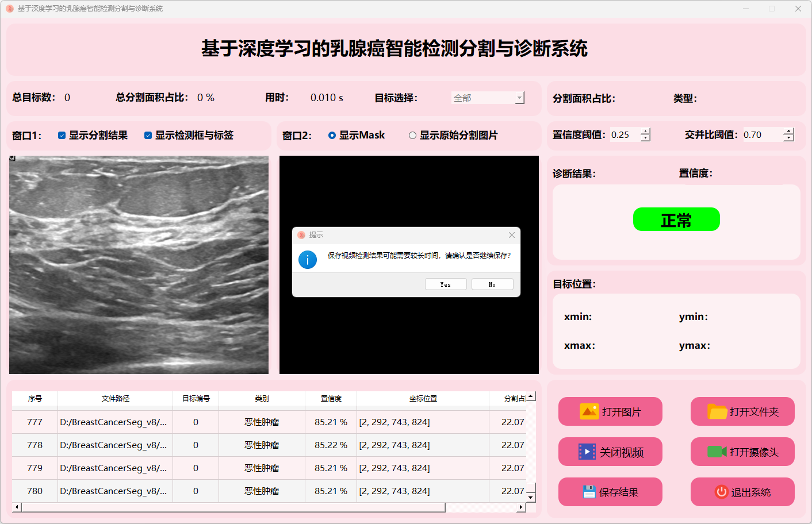This screenshot has width=812, height=524.
Task: Click the 退出系统 button label
Action: [x=751, y=492]
